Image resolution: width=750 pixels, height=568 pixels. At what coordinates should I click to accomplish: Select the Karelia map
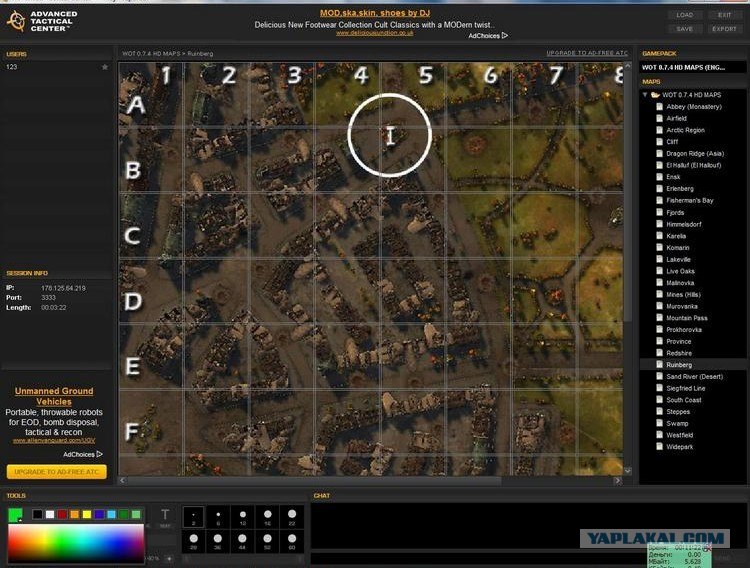tap(676, 236)
